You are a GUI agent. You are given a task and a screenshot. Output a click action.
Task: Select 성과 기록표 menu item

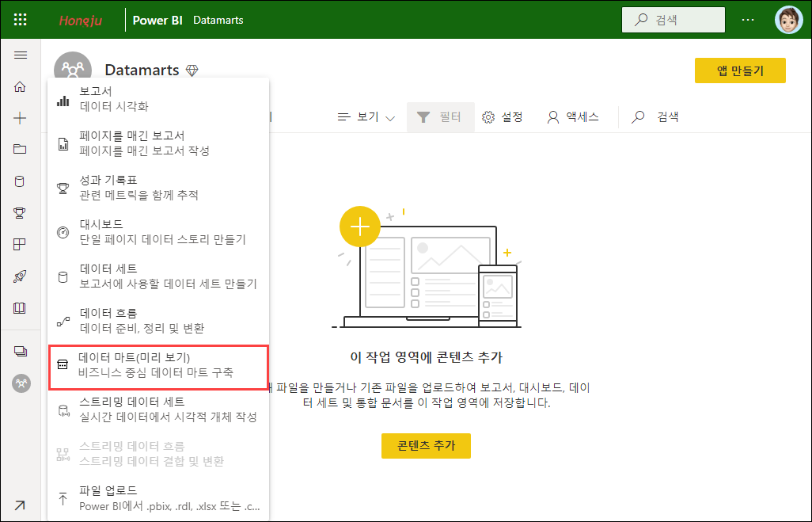click(158, 188)
